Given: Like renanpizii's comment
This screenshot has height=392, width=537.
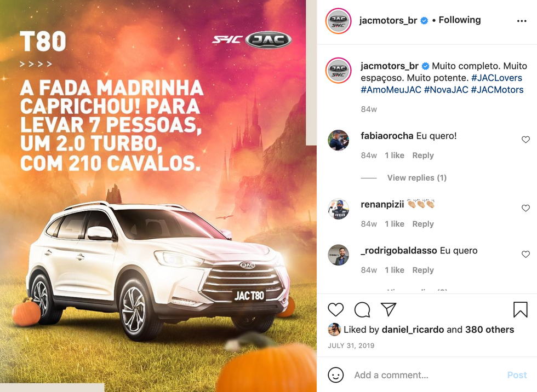Looking at the screenshot, I should [x=525, y=208].
